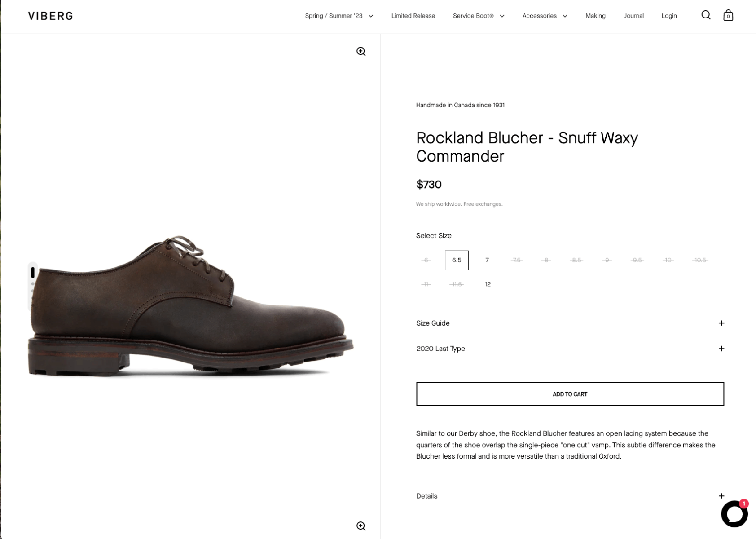Open the Journal page
The height and width of the screenshot is (539, 756).
coord(633,16)
